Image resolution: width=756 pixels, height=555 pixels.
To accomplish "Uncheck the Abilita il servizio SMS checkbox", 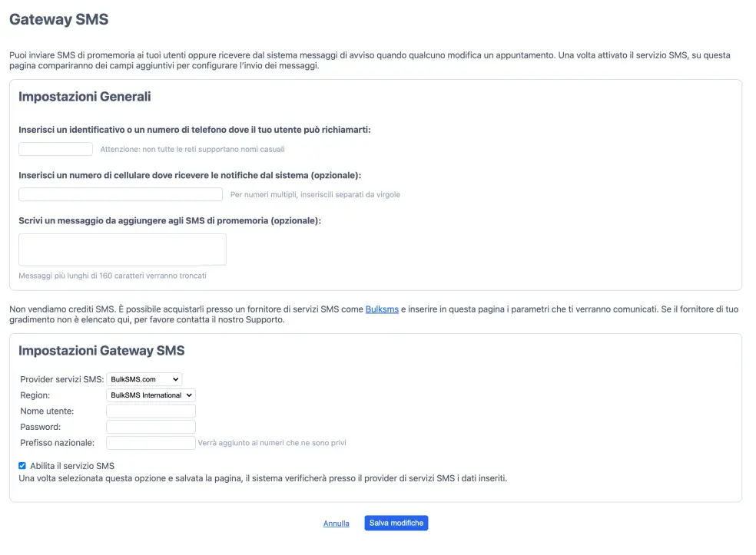I will click(x=22, y=466).
